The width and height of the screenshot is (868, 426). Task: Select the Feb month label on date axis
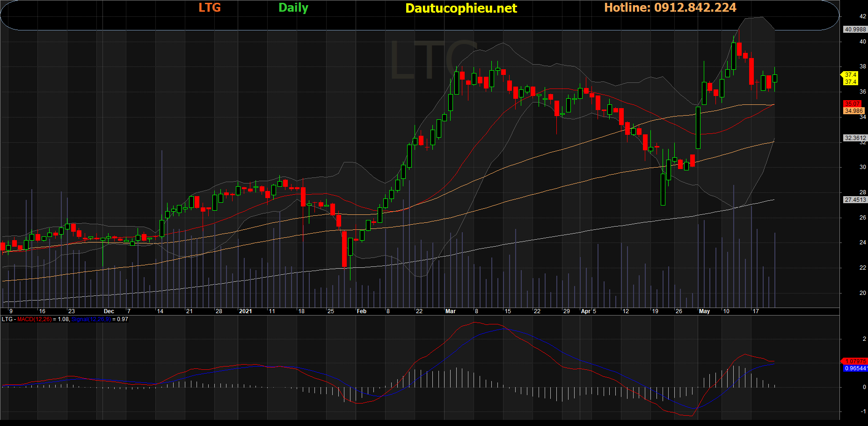(x=361, y=311)
